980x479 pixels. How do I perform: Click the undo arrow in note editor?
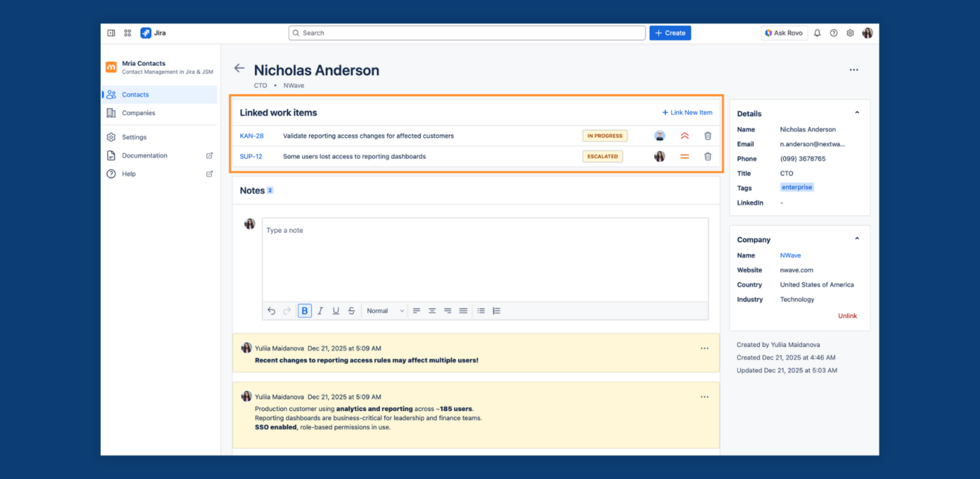(270, 310)
